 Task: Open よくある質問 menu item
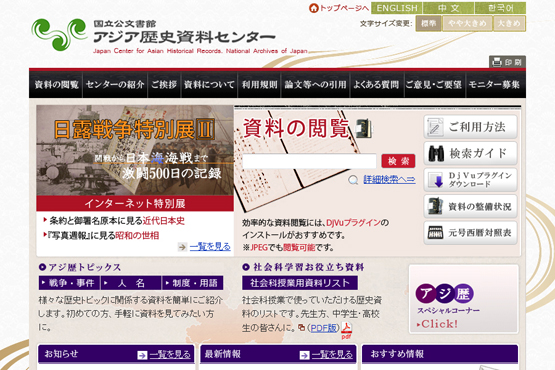tap(376, 85)
